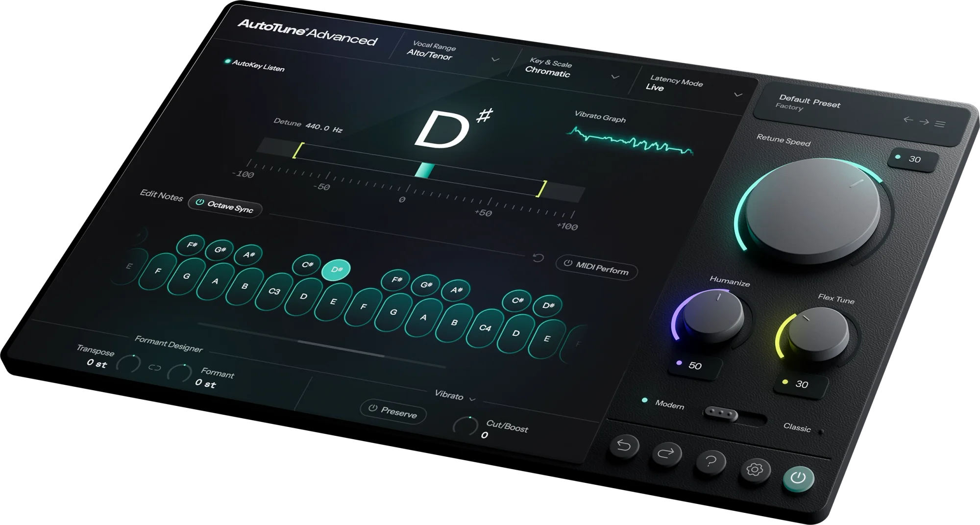Go to next preset with right arrow
This screenshot has height=525, width=980.
coord(924,122)
